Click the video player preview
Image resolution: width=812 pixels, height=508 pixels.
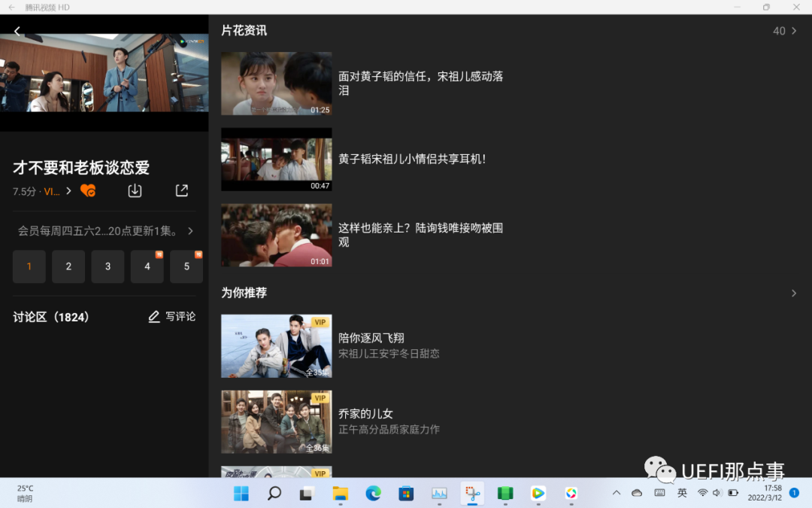(104, 72)
